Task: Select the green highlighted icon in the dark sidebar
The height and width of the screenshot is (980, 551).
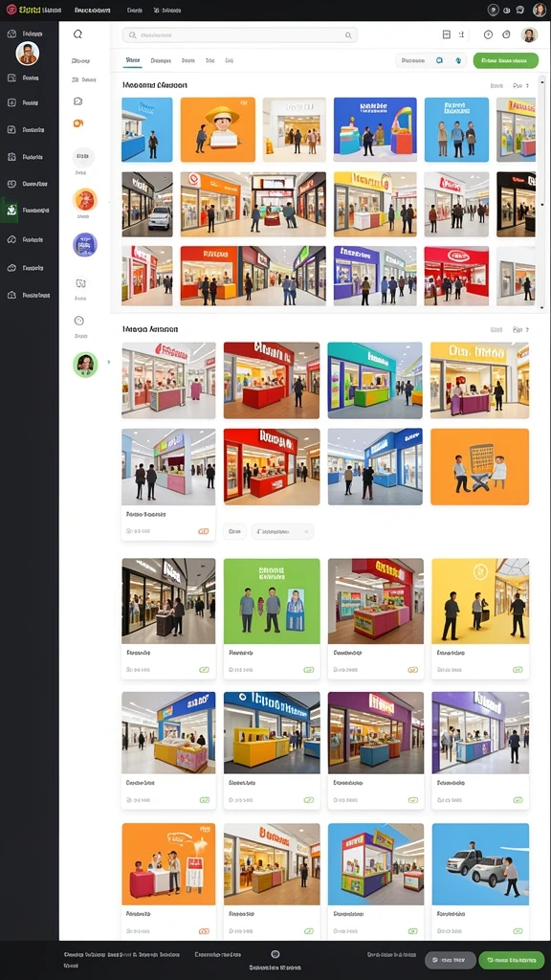Action: point(11,211)
